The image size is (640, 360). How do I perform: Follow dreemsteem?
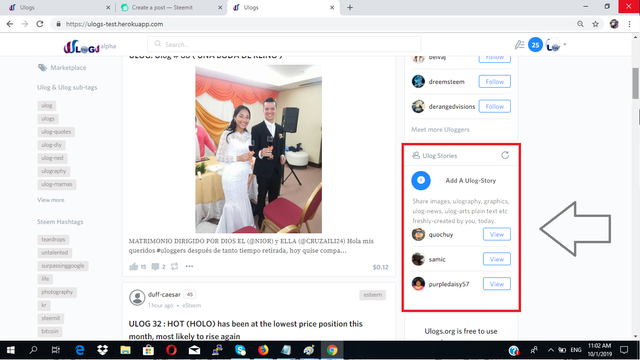(x=495, y=82)
